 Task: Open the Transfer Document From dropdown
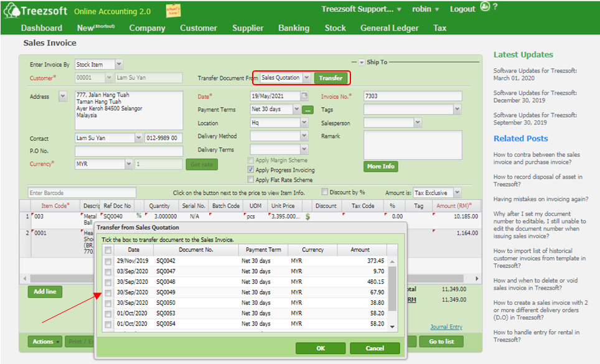(306, 78)
